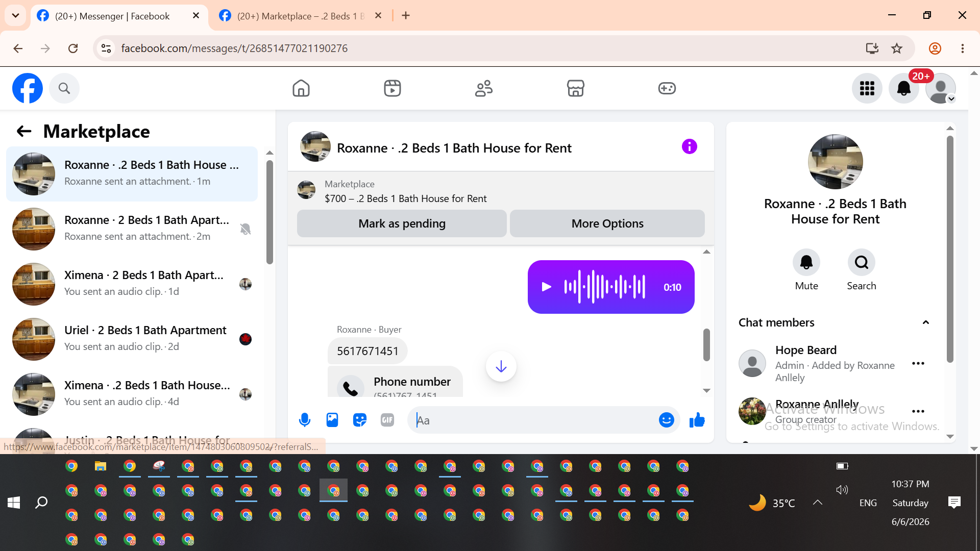View site information in address bar
The width and height of the screenshot is (980, 551).
(106, 48)
